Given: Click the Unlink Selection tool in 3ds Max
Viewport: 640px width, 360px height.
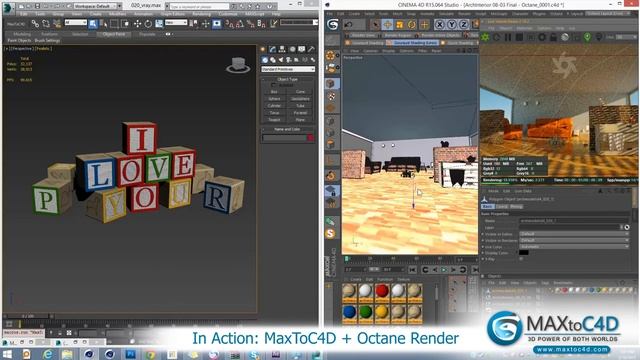Looking at the screenshot, I should coord(46,24).
